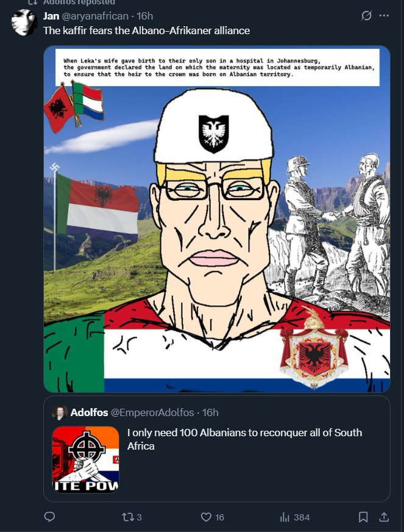404x532 pixels.
Task: Click the 16 likes count
Action: pos(219,517)
